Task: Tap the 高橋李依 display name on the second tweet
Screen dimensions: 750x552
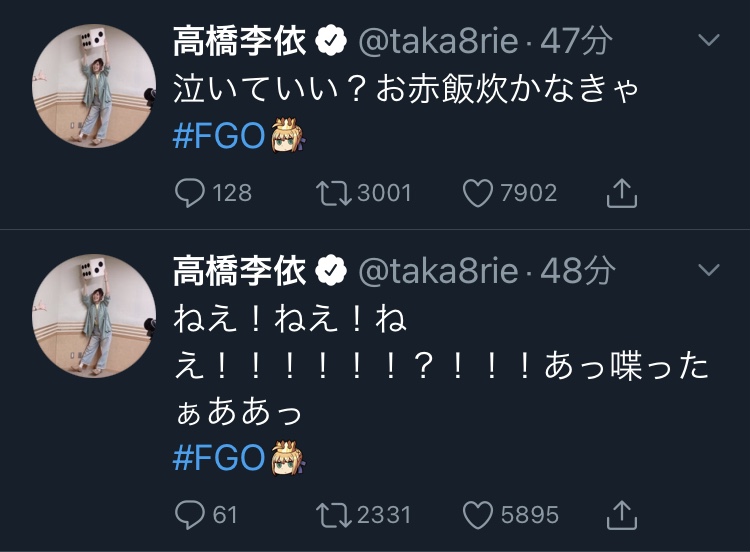Action: coord(242,270)
